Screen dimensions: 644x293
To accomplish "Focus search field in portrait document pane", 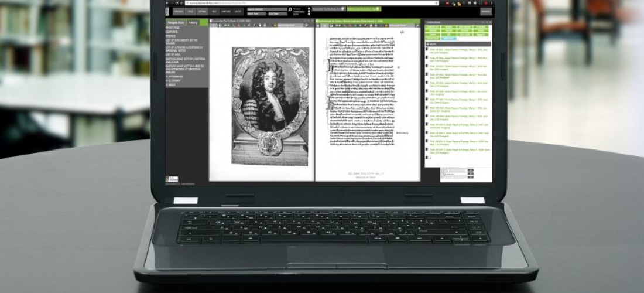I will pos(291,25).
